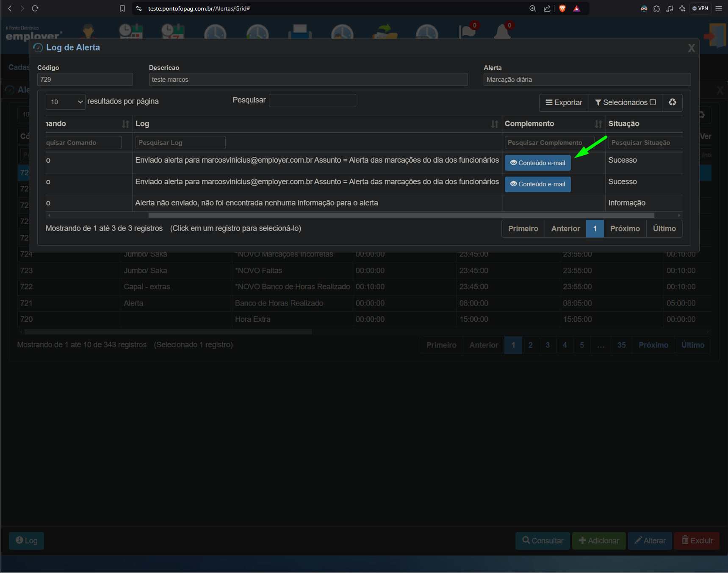This screenshot has height=573, width=728.
Task: Open the browser extensions puzzle icon
Action: (656, 8)
